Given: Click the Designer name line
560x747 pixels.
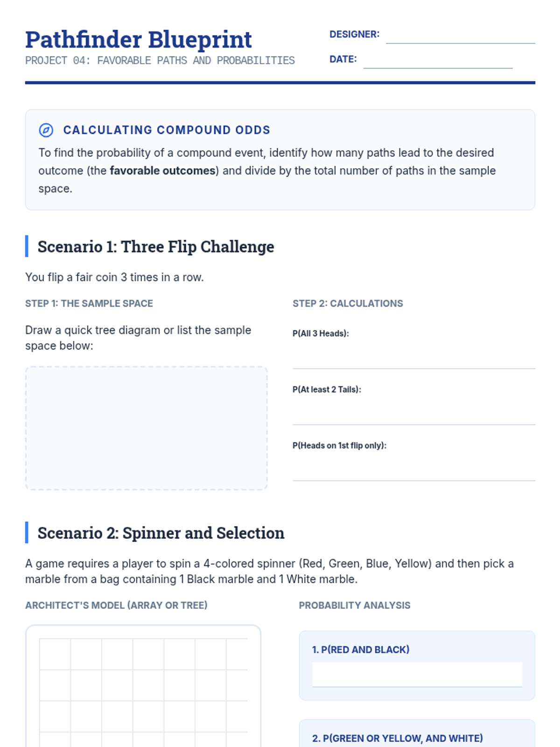Looking at the screenshot, I should (x=460, y=36).
